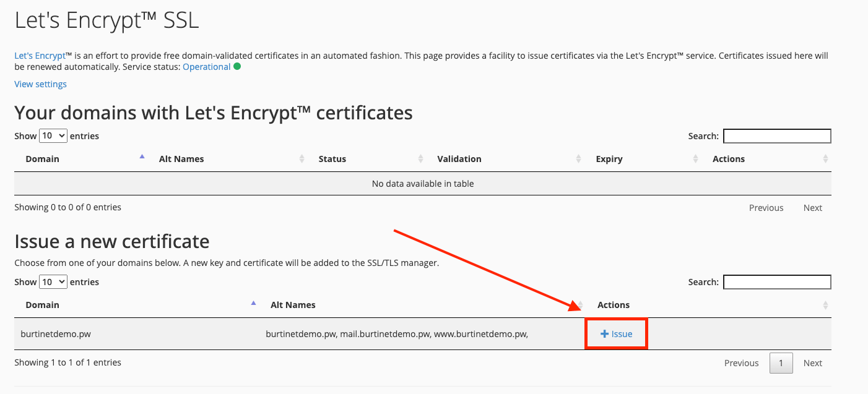Viewport: 868px width, 394px height.
Task: Click page 1 pagination button
Action: (x=781, y=363)
